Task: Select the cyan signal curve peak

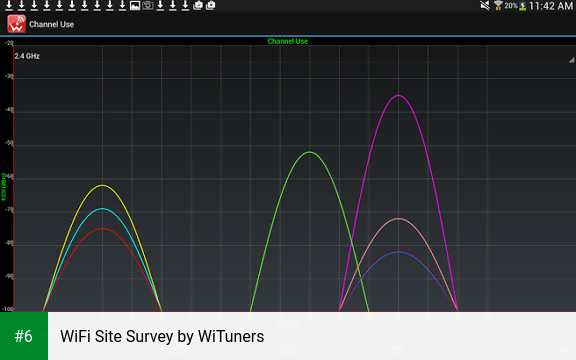Action: pos(102,209)
